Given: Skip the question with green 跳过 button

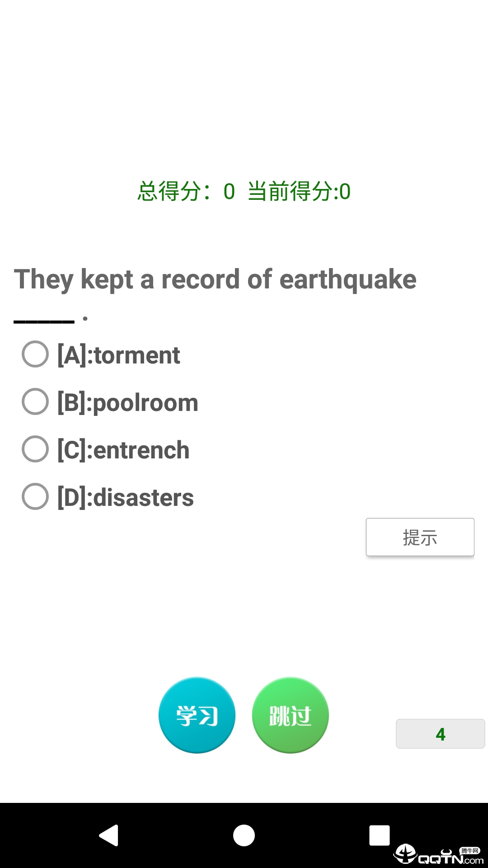Looking at the screenshot, I should tap(290, 715).
